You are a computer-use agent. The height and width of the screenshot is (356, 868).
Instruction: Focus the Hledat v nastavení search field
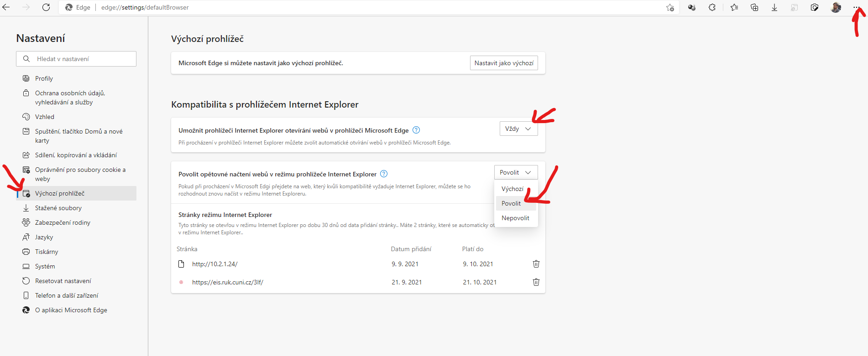coord(76,59)
